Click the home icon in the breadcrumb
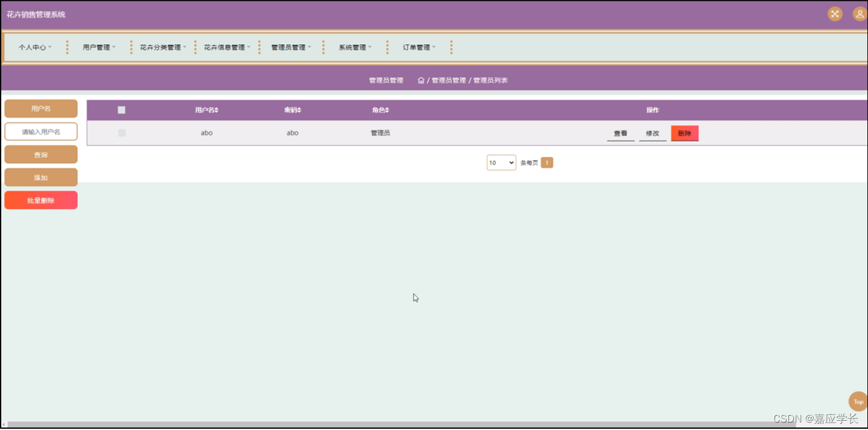 click(421, 80)
